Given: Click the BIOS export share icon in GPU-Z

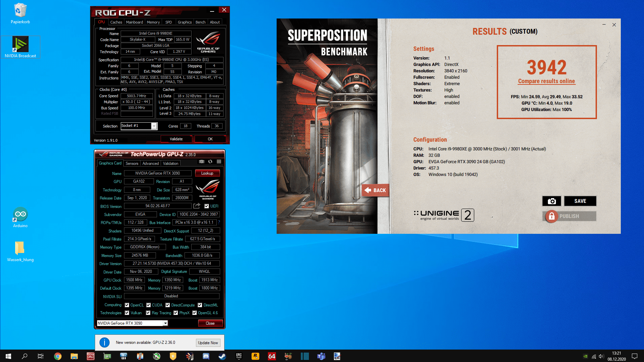Looking at the screenshot, I should point(197,206).
